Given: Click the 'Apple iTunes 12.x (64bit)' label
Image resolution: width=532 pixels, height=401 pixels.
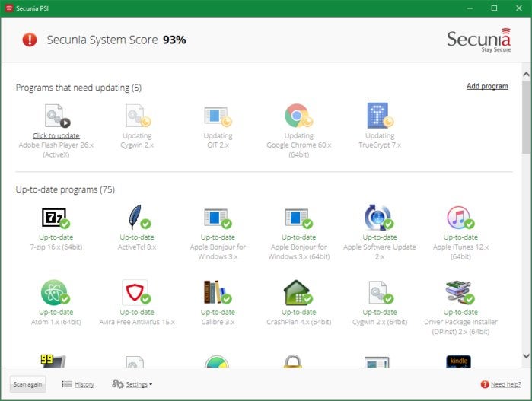Looking at the screenshot, I should coord(460,252).
